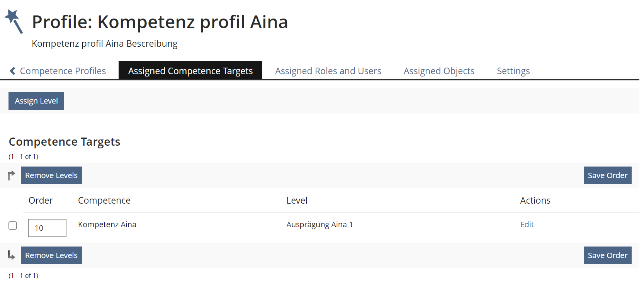The height and width of the screenshot is (284, 644).
Task: Click the arrow icon beside top Remove Levels
Action: [x=12, y=175]
